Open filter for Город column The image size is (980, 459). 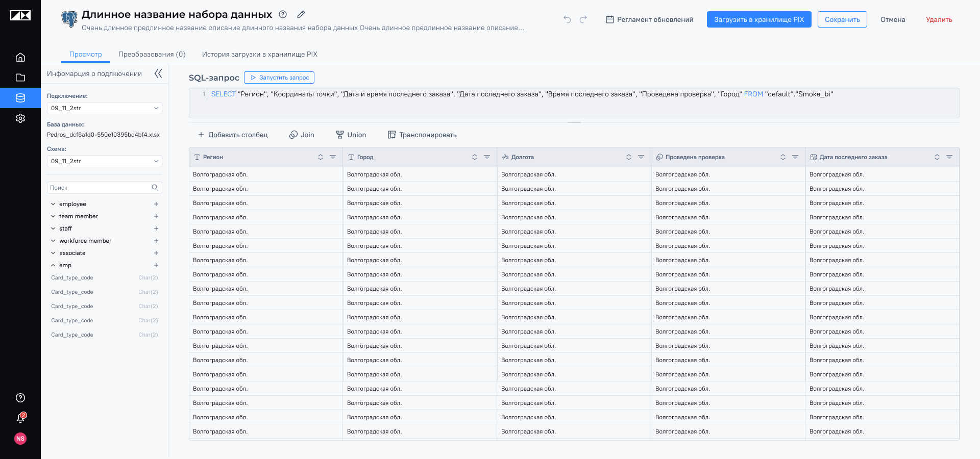click(x=487, y=157)
